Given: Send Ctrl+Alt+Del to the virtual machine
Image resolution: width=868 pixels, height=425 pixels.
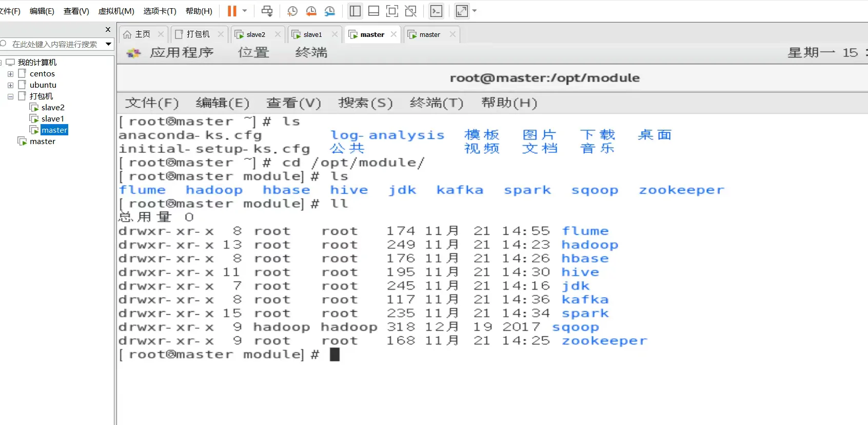Looking at the screenshot, I should (x=267, y=11).
